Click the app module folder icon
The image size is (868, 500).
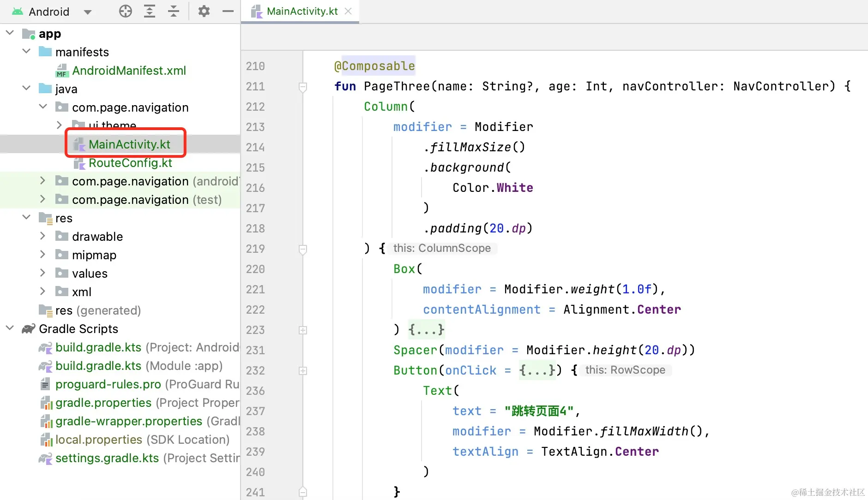[x=29, y=34]
